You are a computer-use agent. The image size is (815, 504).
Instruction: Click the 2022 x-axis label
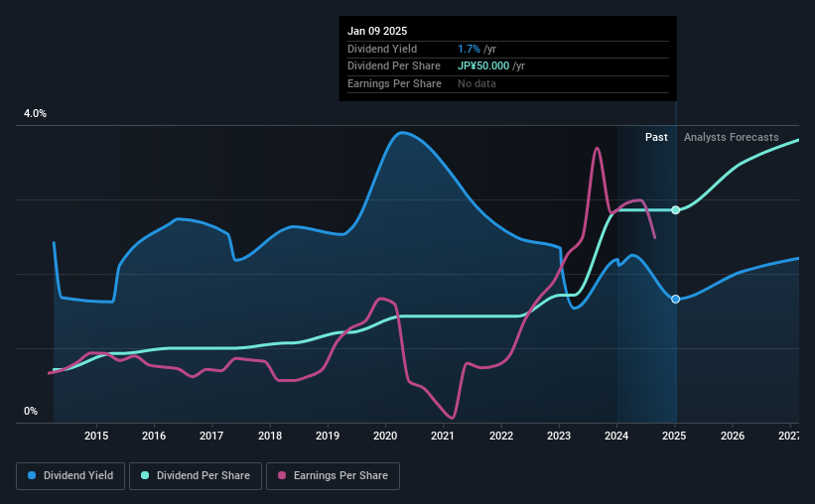[501, 436]
